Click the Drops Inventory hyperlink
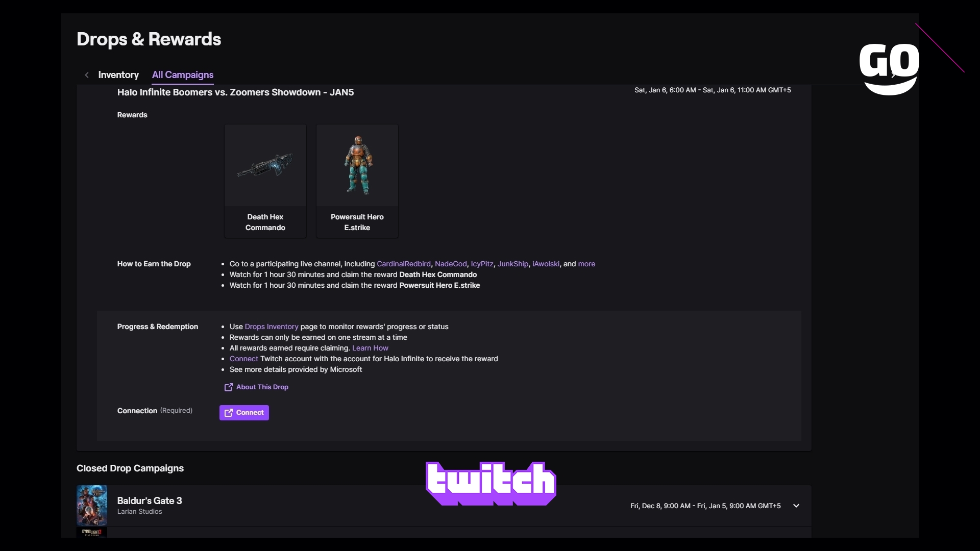 click(x=271, y=327)
